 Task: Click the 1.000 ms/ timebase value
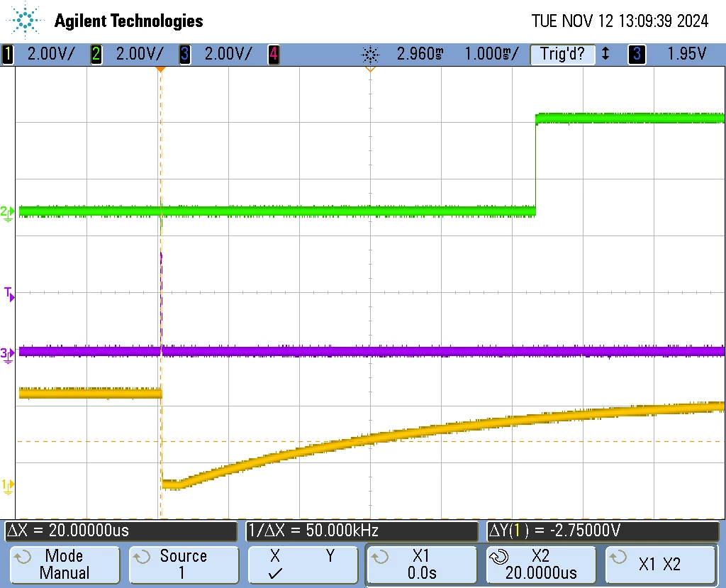pyautogui.click(x=492, y=54)
